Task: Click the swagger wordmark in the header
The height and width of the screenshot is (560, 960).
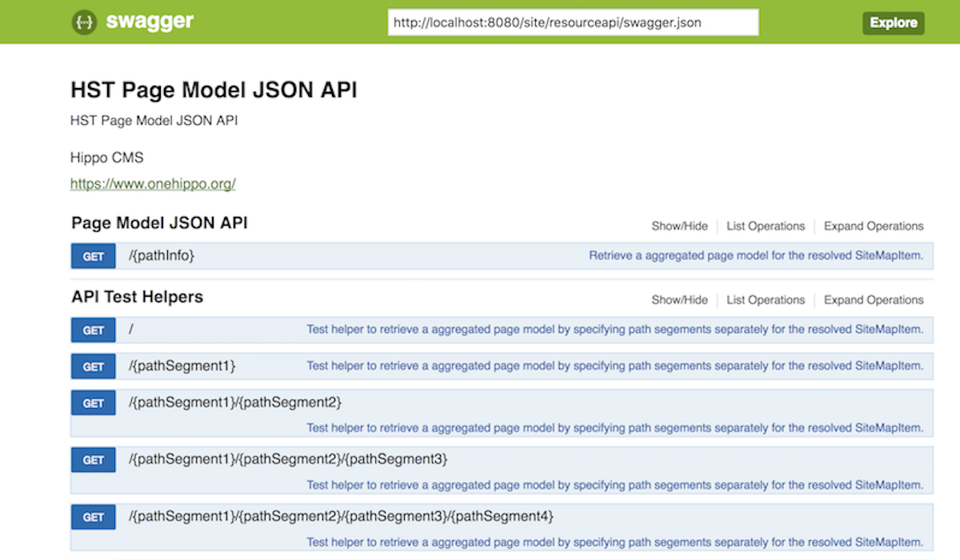Action: (150, 22)
